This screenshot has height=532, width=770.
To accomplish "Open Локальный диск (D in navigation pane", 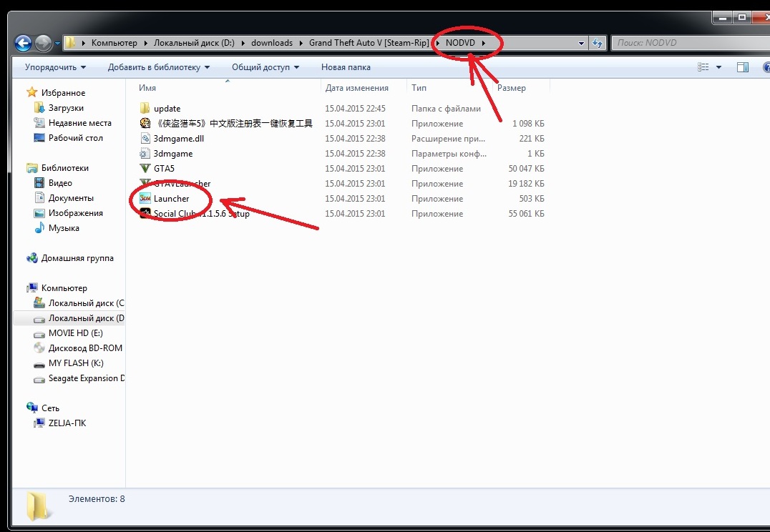I will coord(86,318).
